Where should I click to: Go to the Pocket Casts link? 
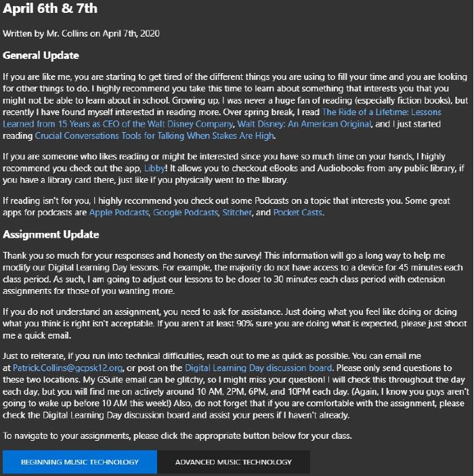tap(299, 213)
